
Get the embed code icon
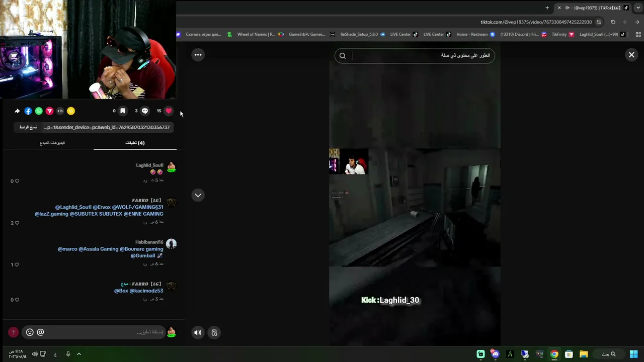tap(60, 111)
